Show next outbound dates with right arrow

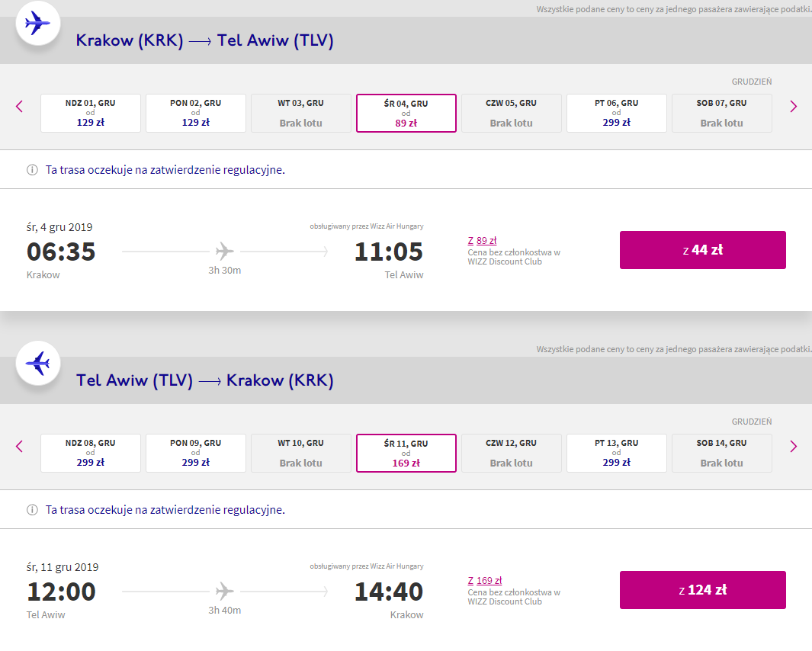[x=793, y=107]
